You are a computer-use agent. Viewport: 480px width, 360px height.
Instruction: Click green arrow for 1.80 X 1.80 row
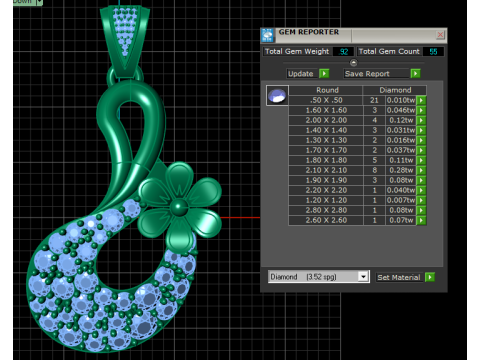(x=421, y=160)
